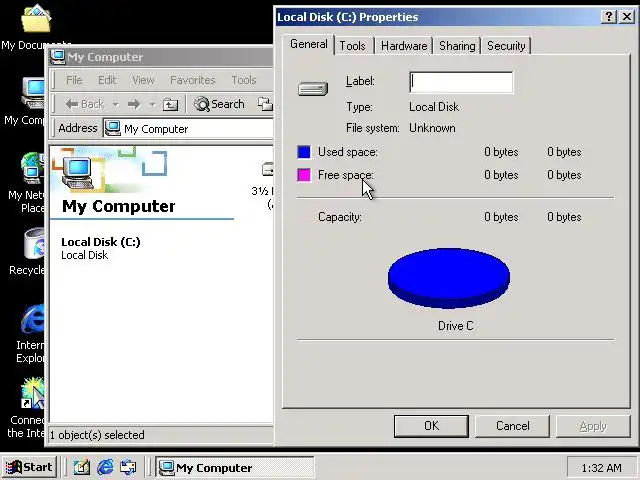Click Search in My Computer toolbar

point(219,104)
